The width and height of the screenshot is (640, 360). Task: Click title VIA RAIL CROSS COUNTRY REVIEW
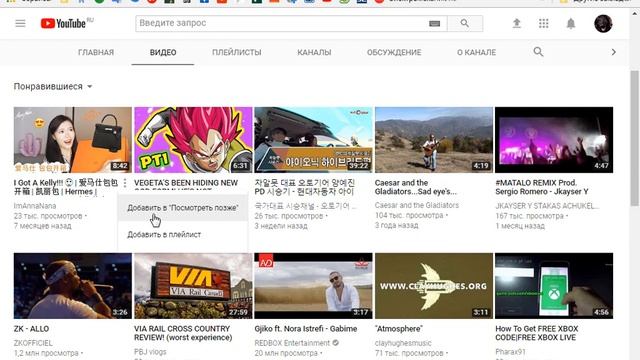tap(183, 333)
